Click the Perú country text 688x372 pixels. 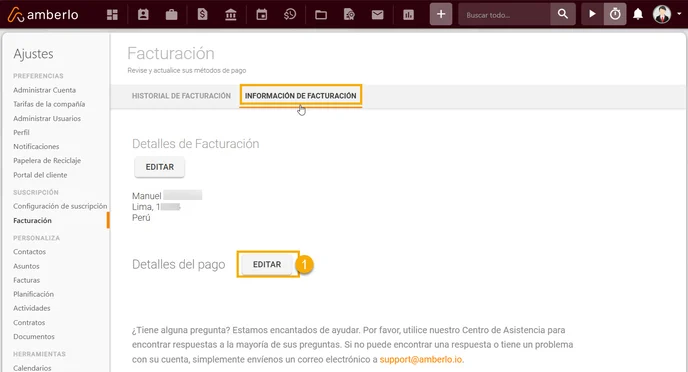(141, 218)
